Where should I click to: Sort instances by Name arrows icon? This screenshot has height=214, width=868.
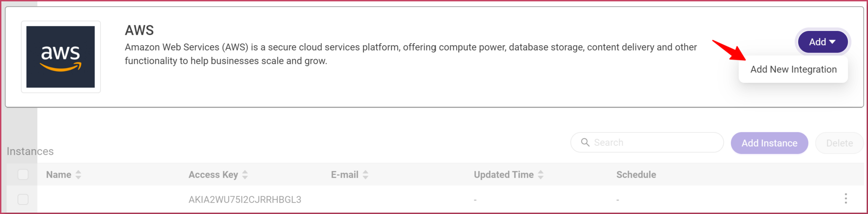point(79,175)
